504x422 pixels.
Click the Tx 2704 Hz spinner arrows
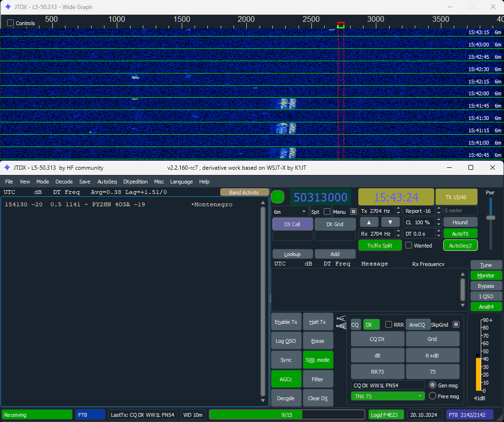tap(398, 211)
